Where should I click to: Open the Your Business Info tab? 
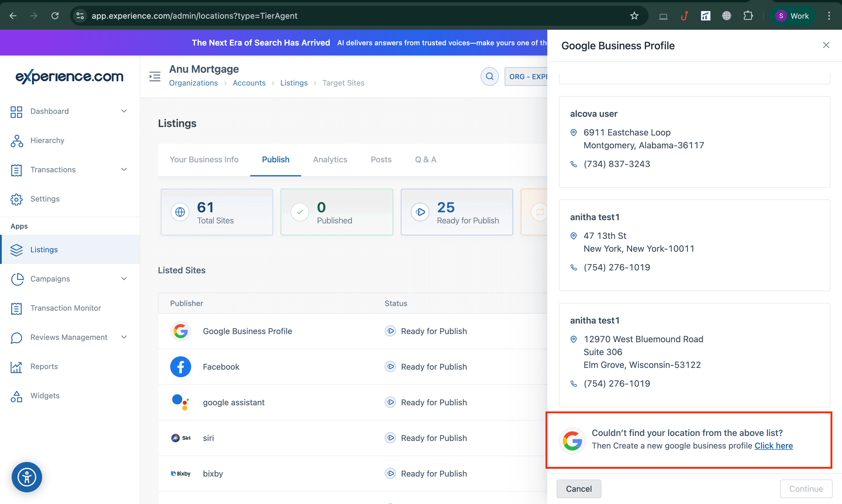coord(204,159)
